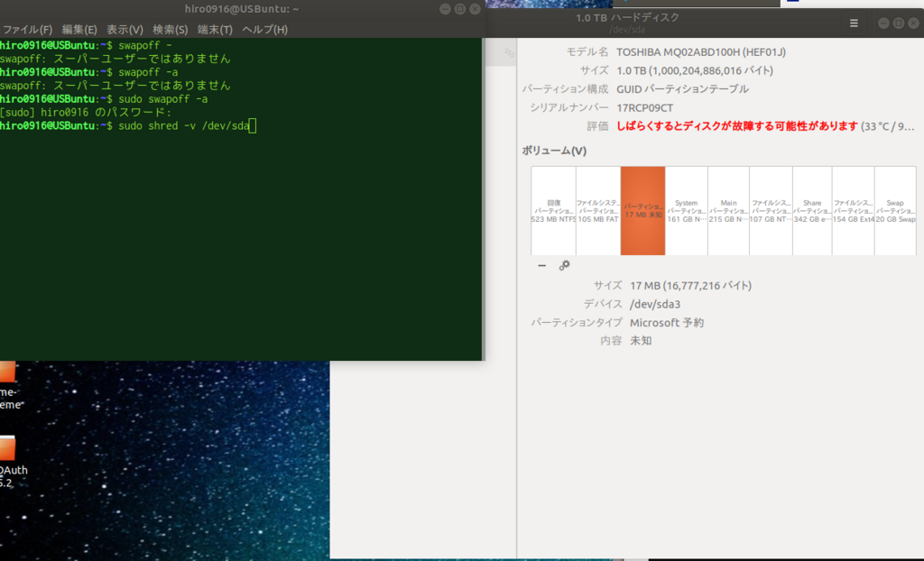Open the additional partition options gear menu
This screenshot has height=561, width=924.
click(x=565, y=265)
